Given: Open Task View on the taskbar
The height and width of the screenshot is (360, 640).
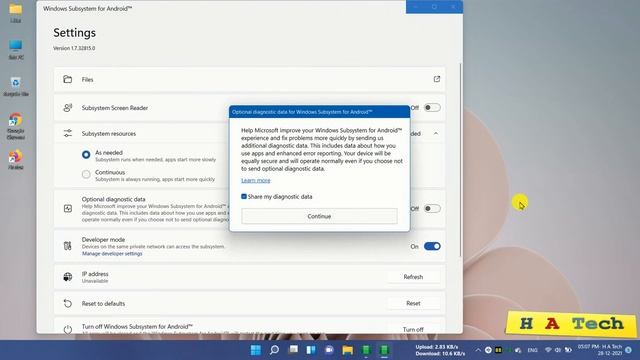Looking at the screenshot, I should click(293, 350).
